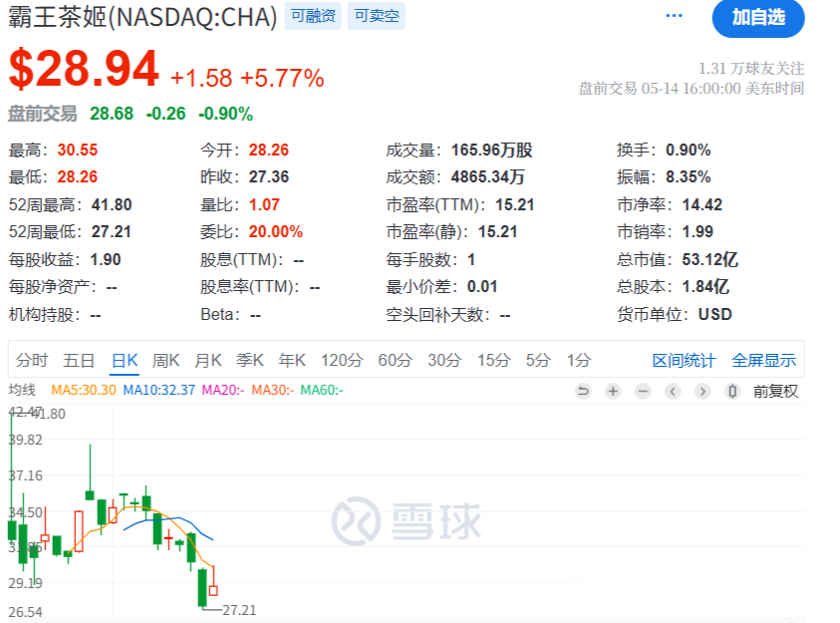Click the 振幅 value 8.35%

coord(689,176)
